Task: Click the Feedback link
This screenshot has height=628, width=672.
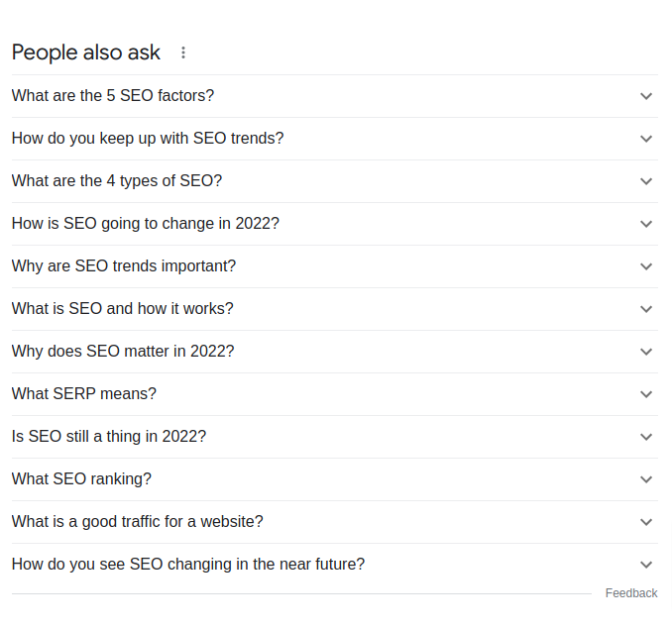Action: 631,593
